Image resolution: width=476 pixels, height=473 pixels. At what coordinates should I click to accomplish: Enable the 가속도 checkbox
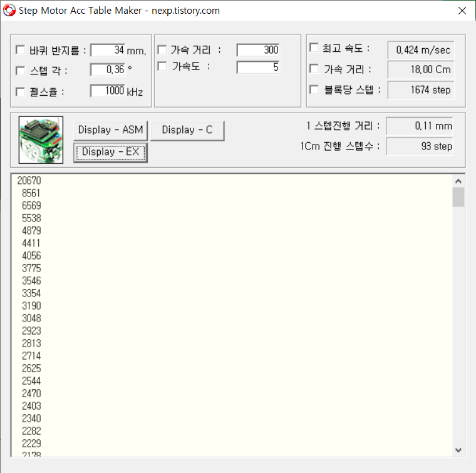[x=162, y=66]
